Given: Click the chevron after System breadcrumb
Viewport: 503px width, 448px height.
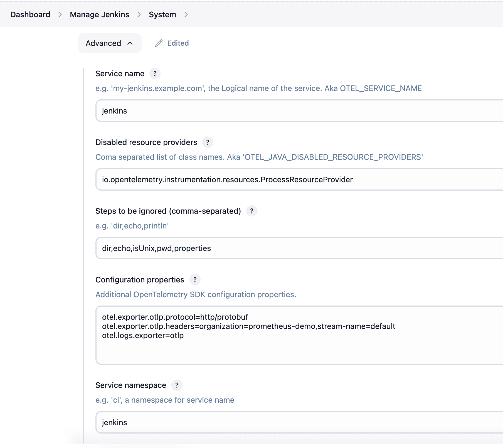Looking at the screenshot, I should click(x=186, y=14).
